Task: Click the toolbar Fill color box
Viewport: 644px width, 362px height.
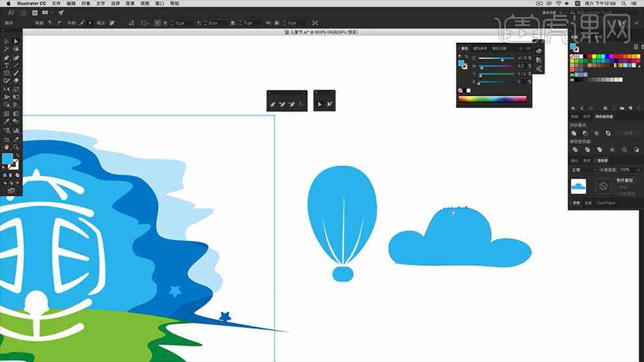Action: click(7, 159)
